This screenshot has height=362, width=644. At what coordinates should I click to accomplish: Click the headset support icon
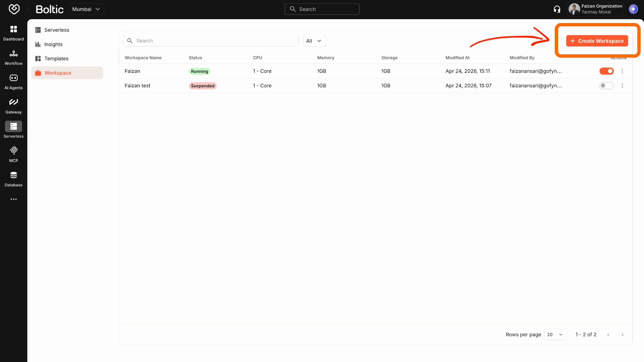tap(557, 9)
